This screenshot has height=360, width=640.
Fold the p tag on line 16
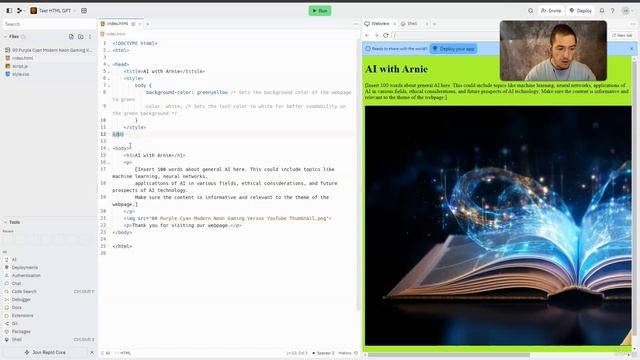click(x=109, y=162)
